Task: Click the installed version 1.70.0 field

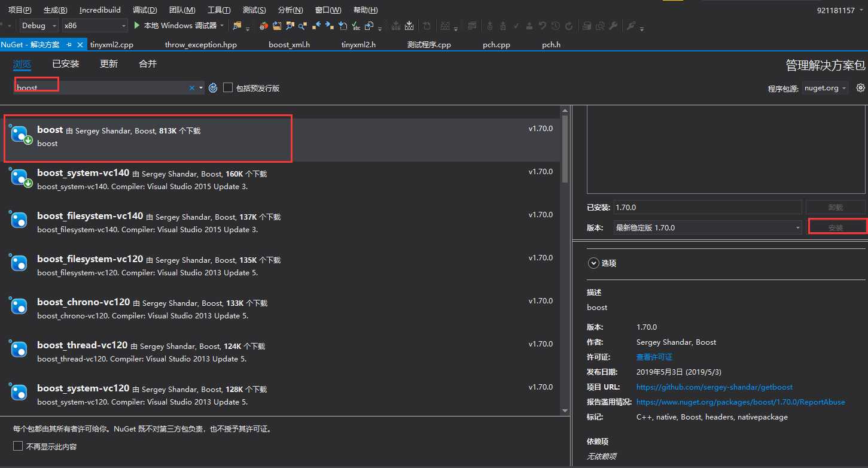Action: 708,207
